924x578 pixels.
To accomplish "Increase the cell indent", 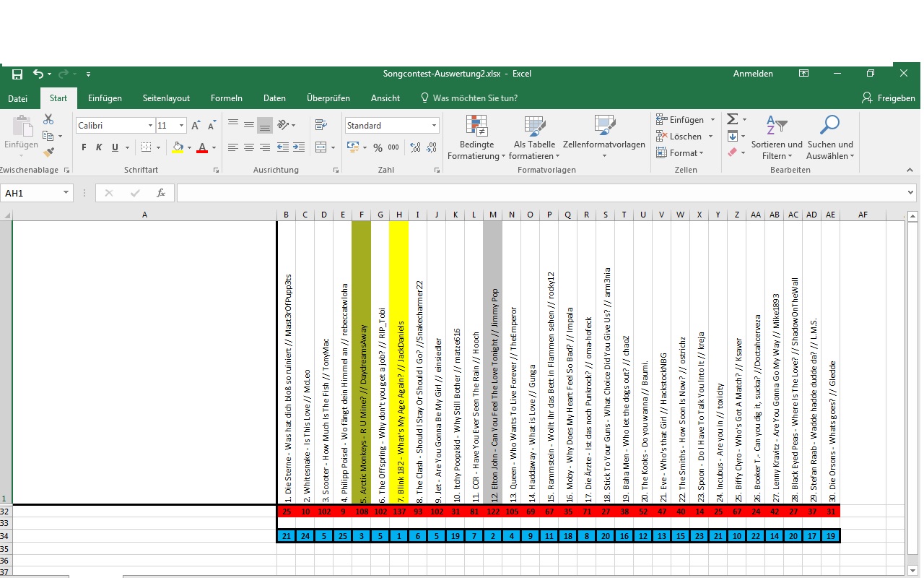I will (x=300, y=147).
